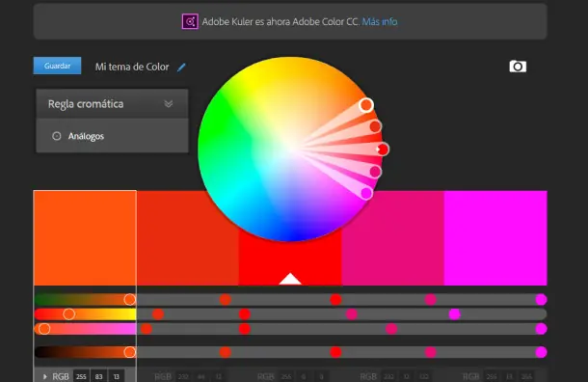Click the RGB blue value field 13
This screenshot has height=382, width=588.
pos(117,376)
